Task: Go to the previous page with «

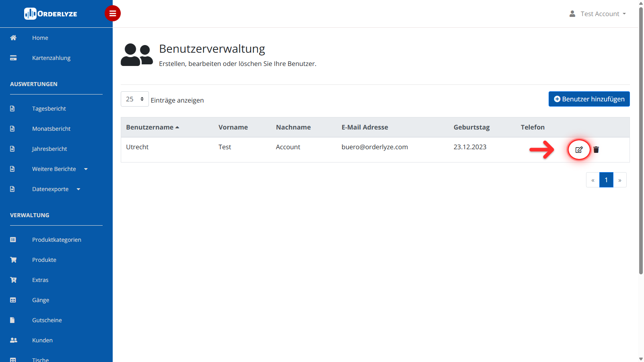Action: pos(593,180)
